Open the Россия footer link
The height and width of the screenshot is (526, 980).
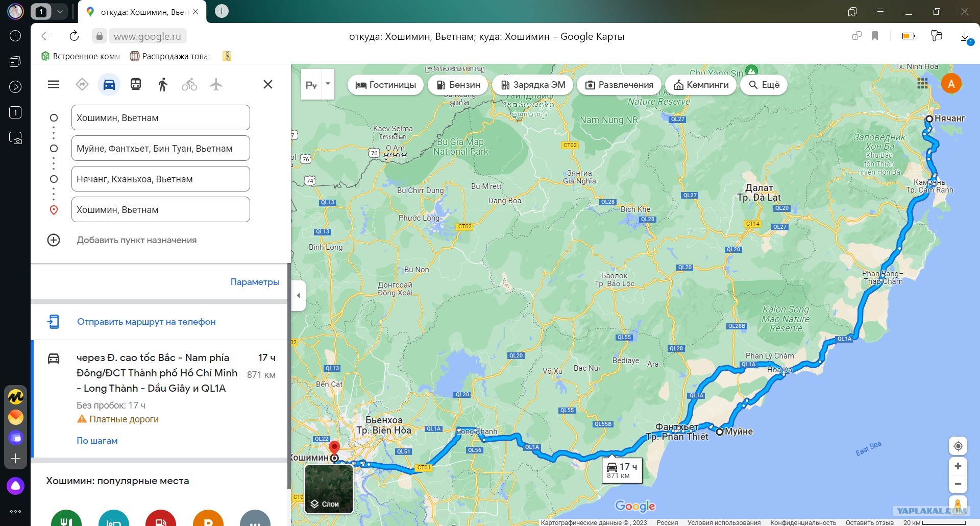[x=667, y=522]
